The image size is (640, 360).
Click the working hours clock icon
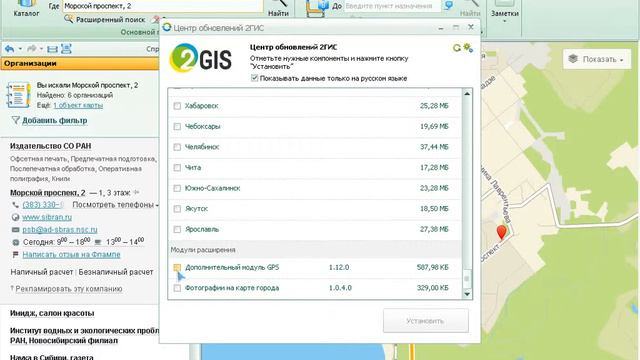click(x=16, y=242)
